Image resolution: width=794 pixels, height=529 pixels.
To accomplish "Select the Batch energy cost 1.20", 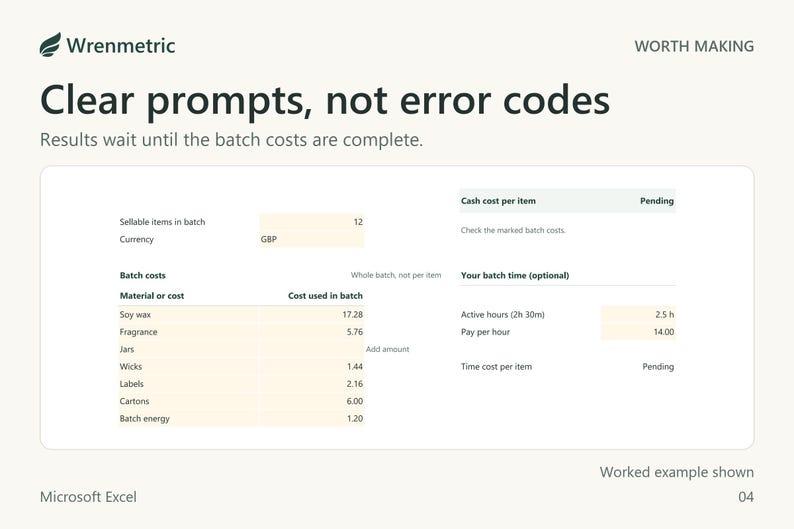I will click(311, 418).
